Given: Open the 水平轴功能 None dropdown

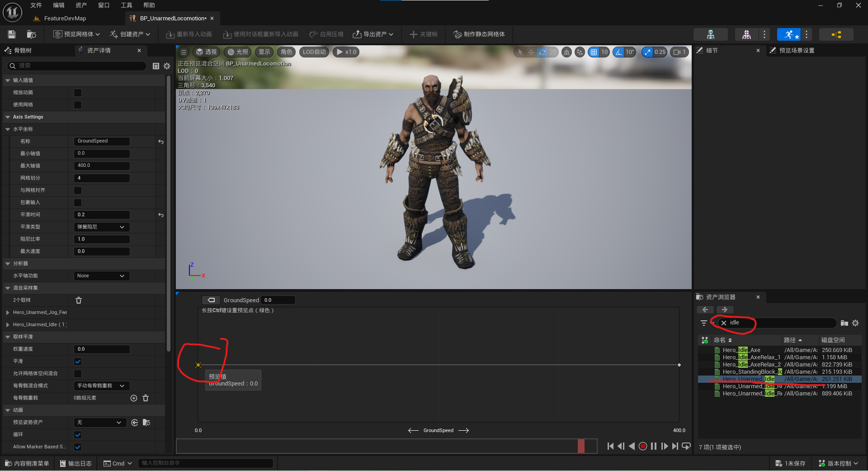Looking at the screenshot, I should [102, 276].
